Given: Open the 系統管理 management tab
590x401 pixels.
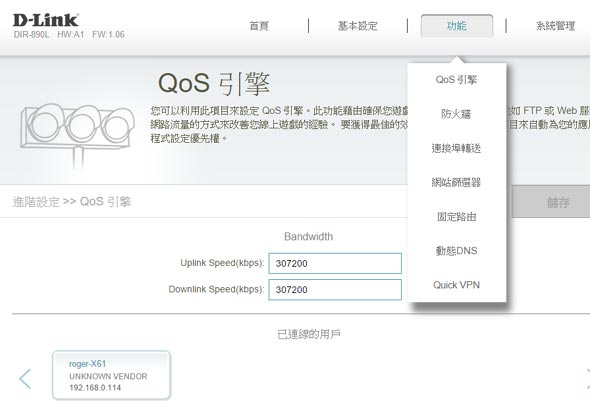Looking at the screenshot, I should (555, 26).
